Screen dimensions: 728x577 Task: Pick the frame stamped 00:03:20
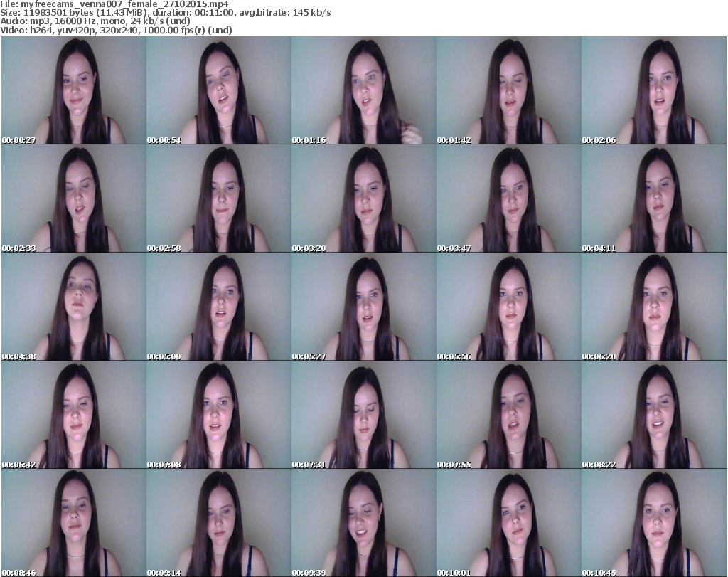363,198
